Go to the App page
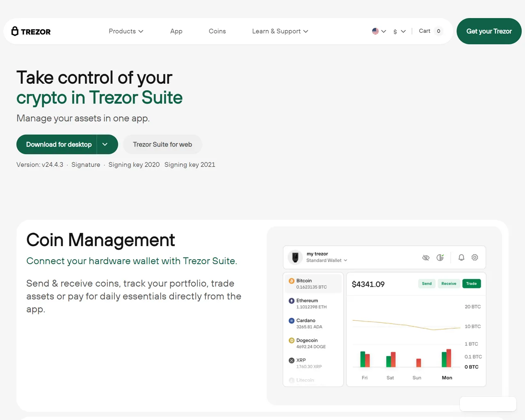 (x=176, y=31)
